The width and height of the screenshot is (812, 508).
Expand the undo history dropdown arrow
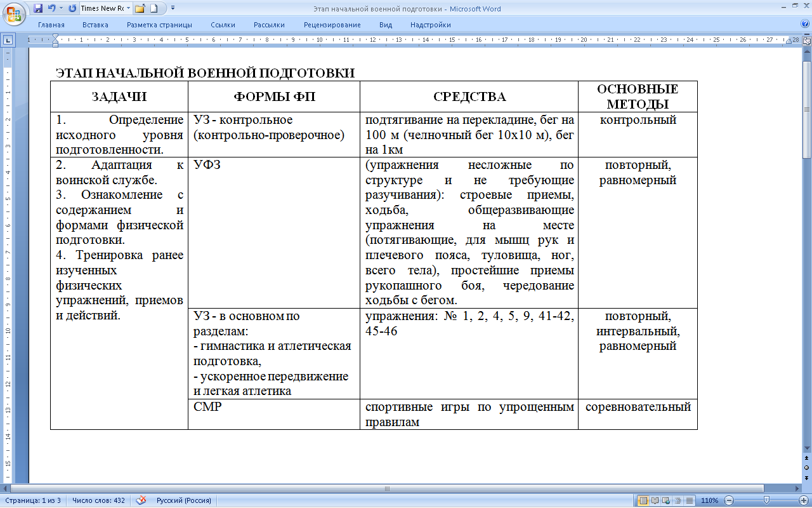pyautogui.click(x=61, y=9)
